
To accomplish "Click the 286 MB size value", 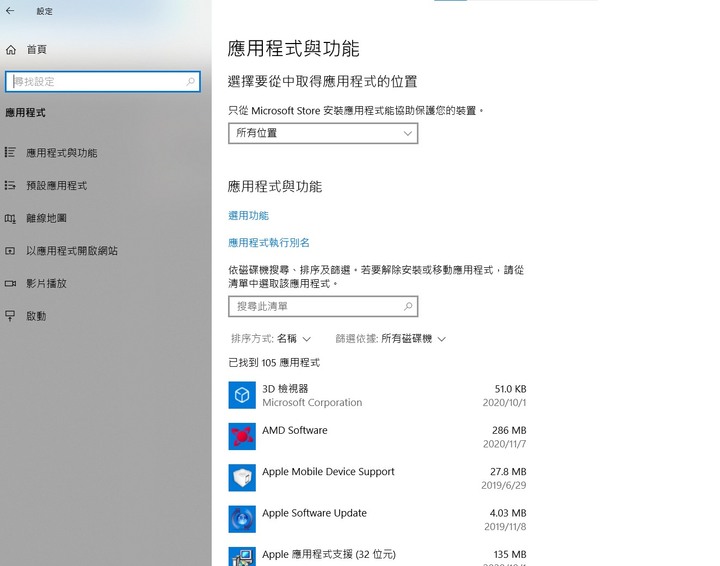I will (x=509, y=430).
